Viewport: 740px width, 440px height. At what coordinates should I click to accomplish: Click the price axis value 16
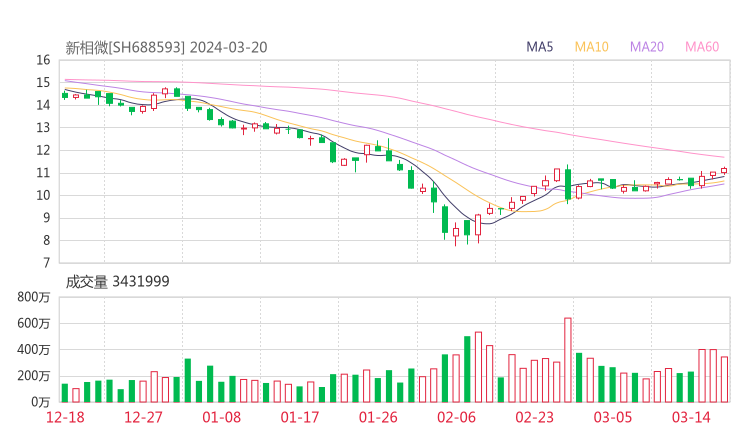pyautogui.click(x=43, y=60)
